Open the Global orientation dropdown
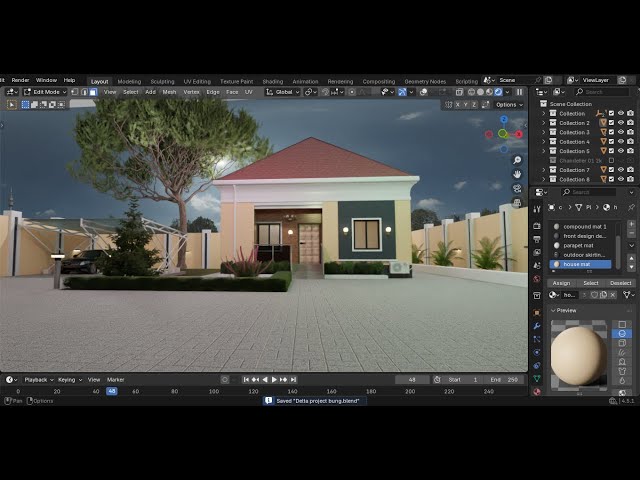 [x=283, y=92]
